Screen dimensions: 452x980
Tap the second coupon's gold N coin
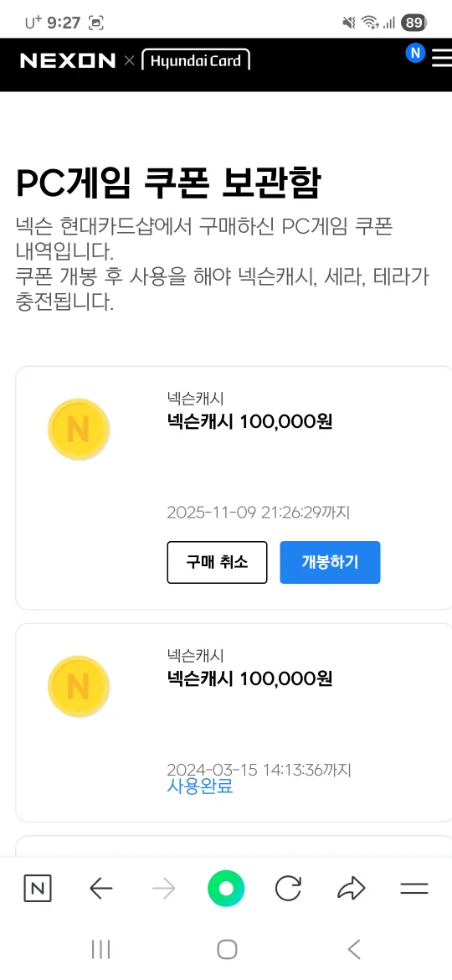(79, 686)
